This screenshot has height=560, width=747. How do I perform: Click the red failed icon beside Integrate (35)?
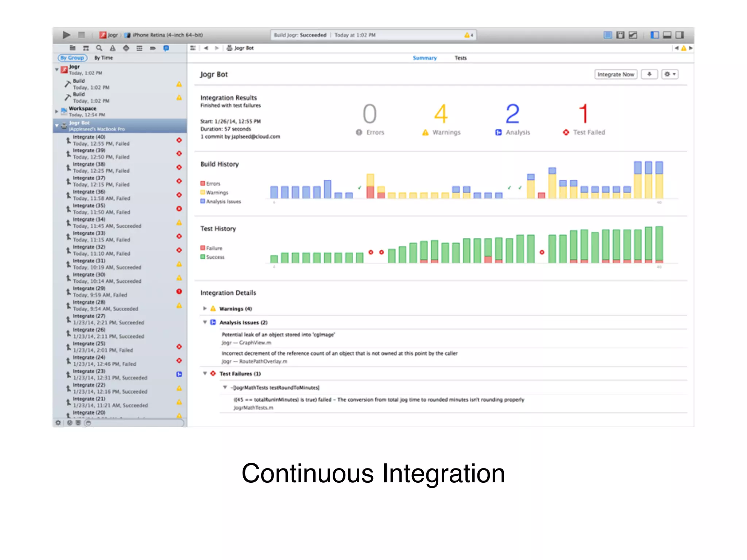pos(179,209)
